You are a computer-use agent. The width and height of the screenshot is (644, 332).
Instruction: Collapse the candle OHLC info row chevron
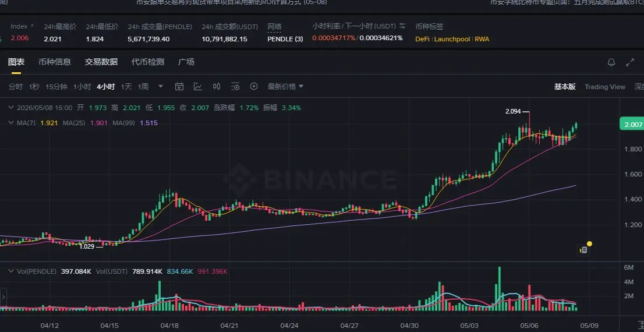pos(11,108)
